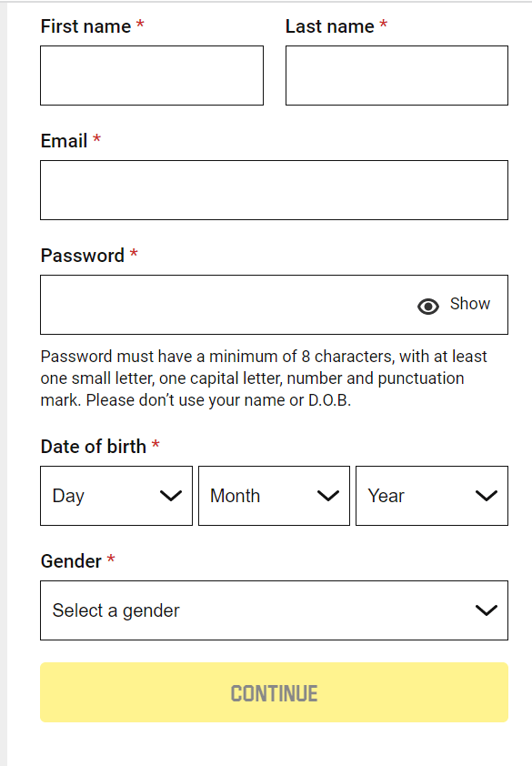Image resolution: width=532 pixels, height=766 pixels.
Task: Click the eye icon in password field
Action: pos(428,307)
